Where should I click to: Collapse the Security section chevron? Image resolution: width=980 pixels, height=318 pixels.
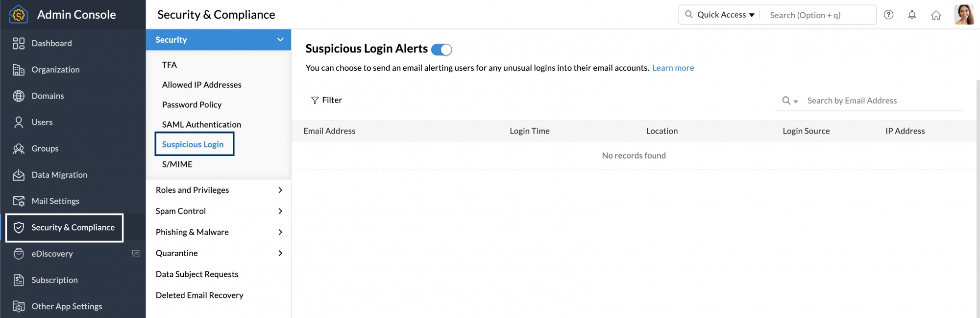(x=280, y=40)
